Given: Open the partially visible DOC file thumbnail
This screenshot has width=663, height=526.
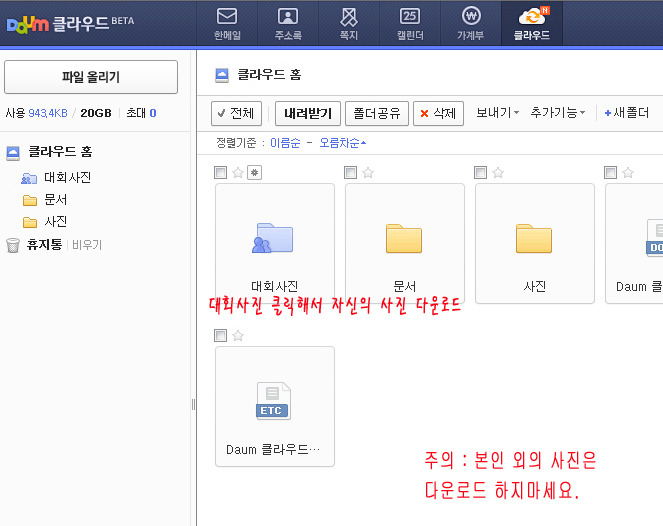Looking at the screenshot, I should 634,244.
